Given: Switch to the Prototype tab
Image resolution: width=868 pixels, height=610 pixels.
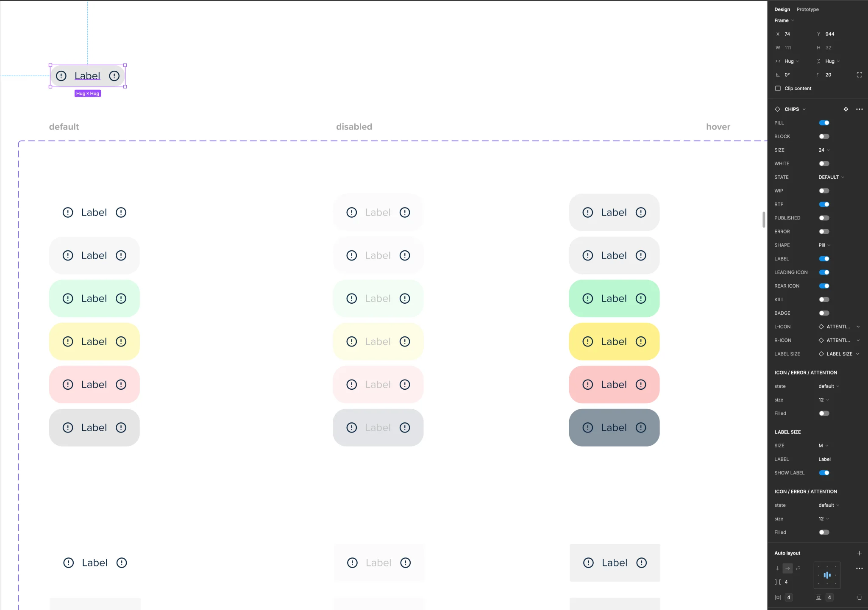Looking at the screenshot, I should click(807, 9).
